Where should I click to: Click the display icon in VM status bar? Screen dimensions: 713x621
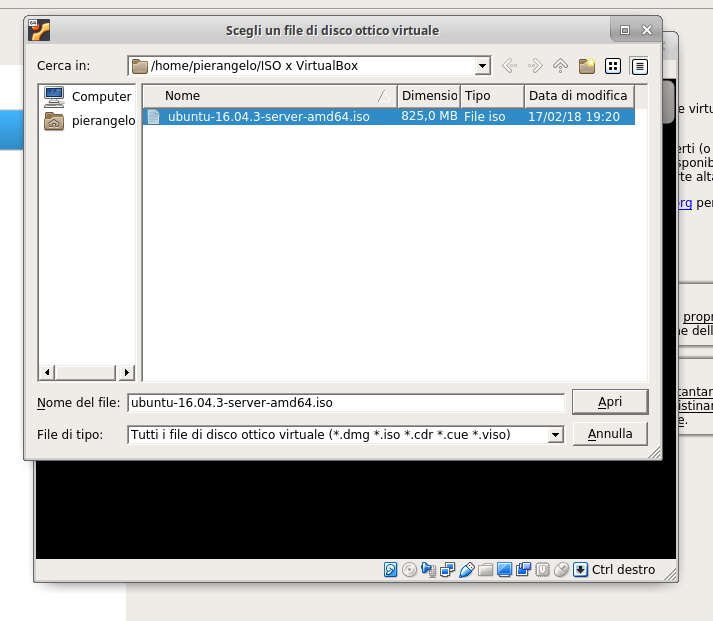504,570
